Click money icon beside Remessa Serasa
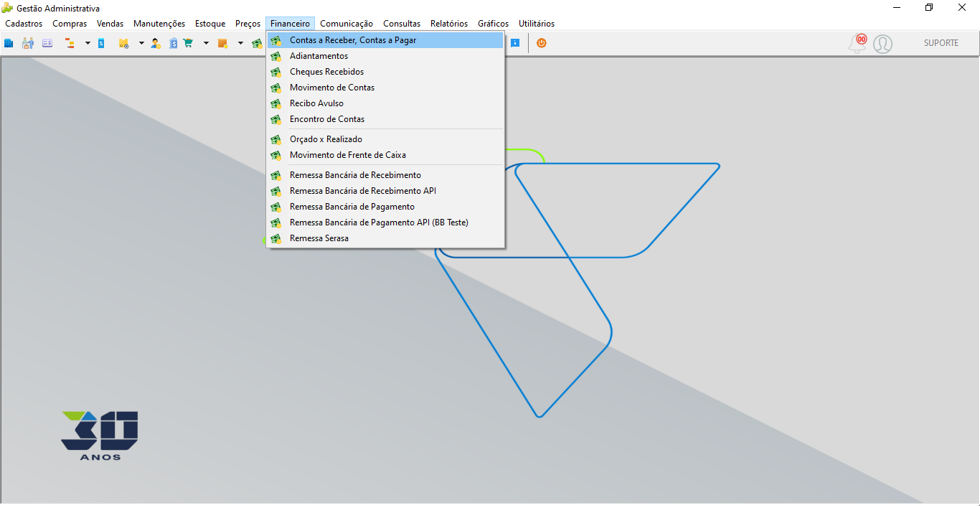Viewport: 980px width, 506px height. click(x=275, y=238)
